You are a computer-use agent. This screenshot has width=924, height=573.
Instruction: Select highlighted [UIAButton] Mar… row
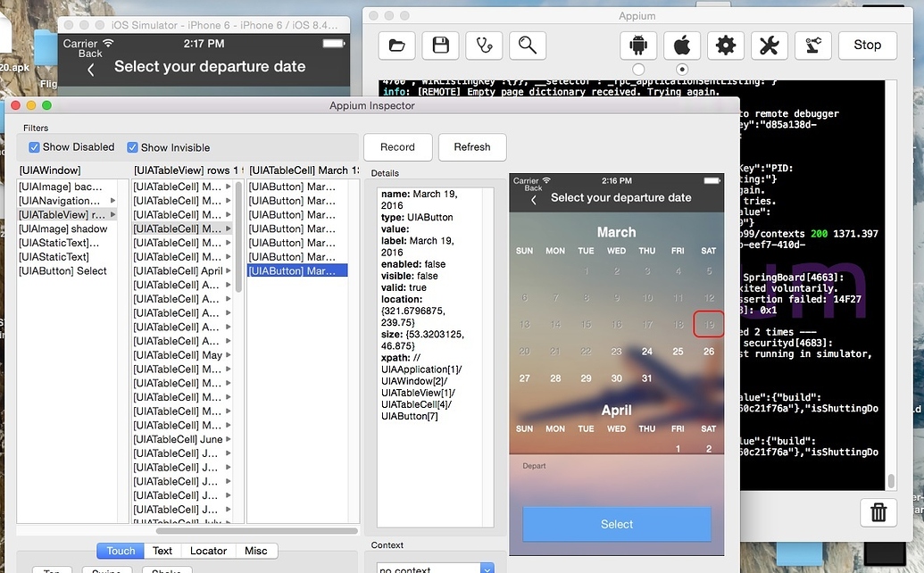pos(297,271)
